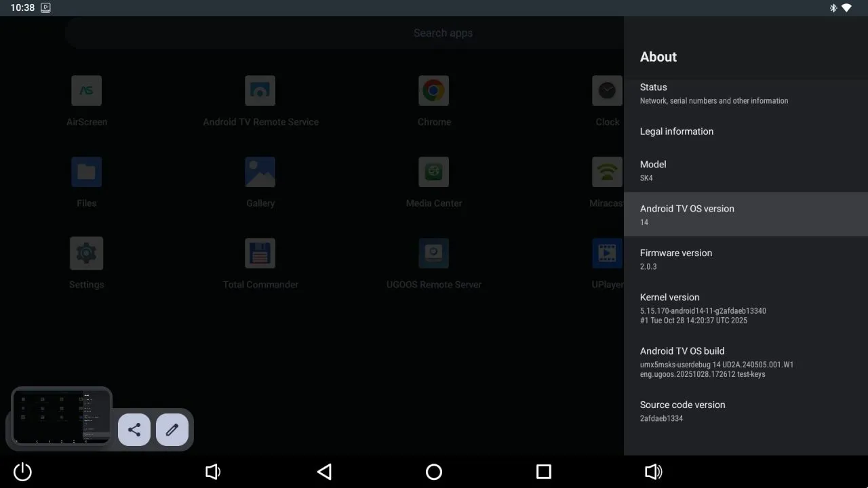Open the Settings app

click(86, 262)
